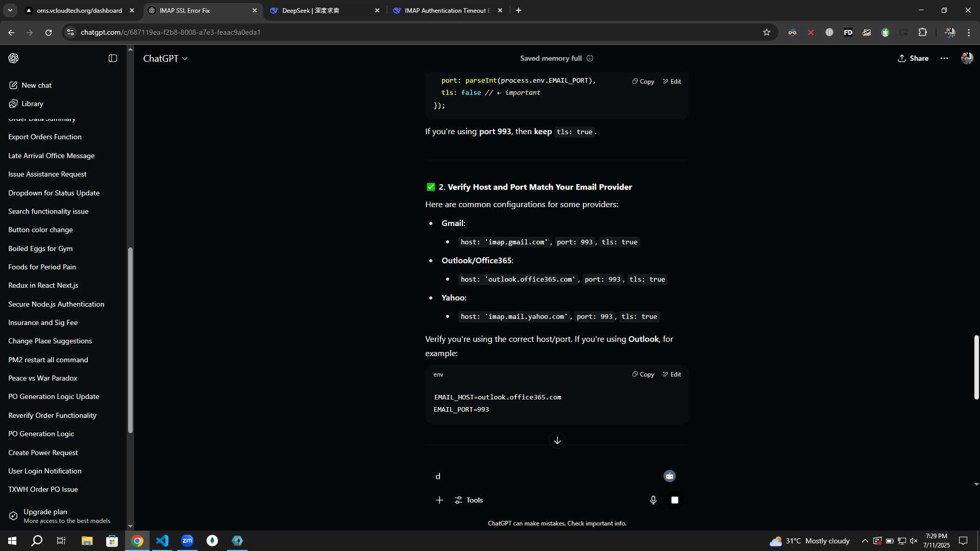Open Zoom from the taskbar
This screenshot has width=980, height=551.
[x=187, y=541]
